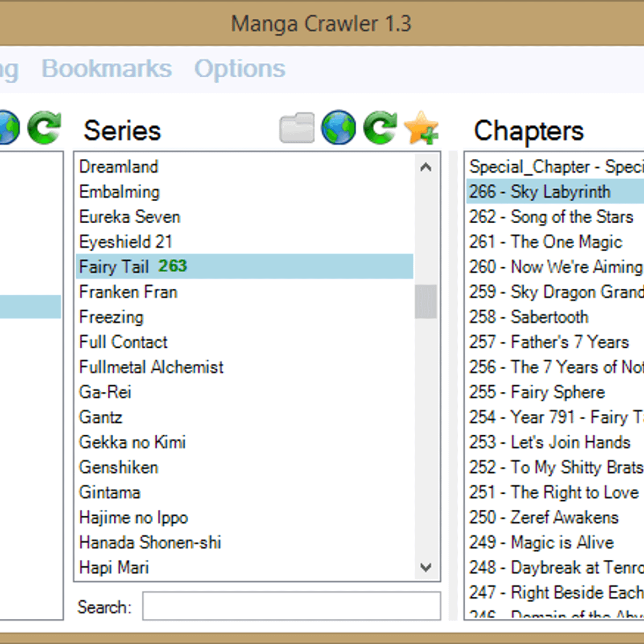Click the partially visible globe at far left
Screen dimensions: 644x644
tap(9, 128)
